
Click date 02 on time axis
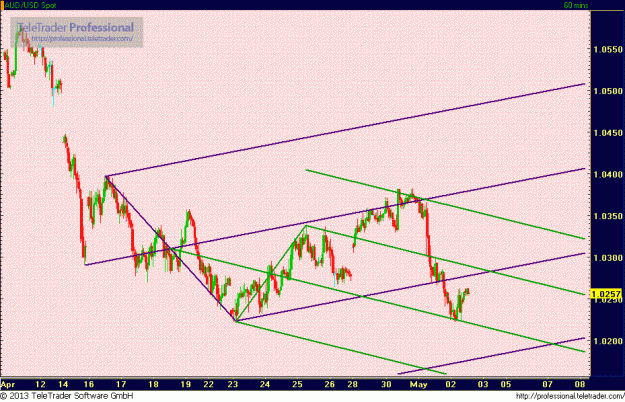coord(451,384)
